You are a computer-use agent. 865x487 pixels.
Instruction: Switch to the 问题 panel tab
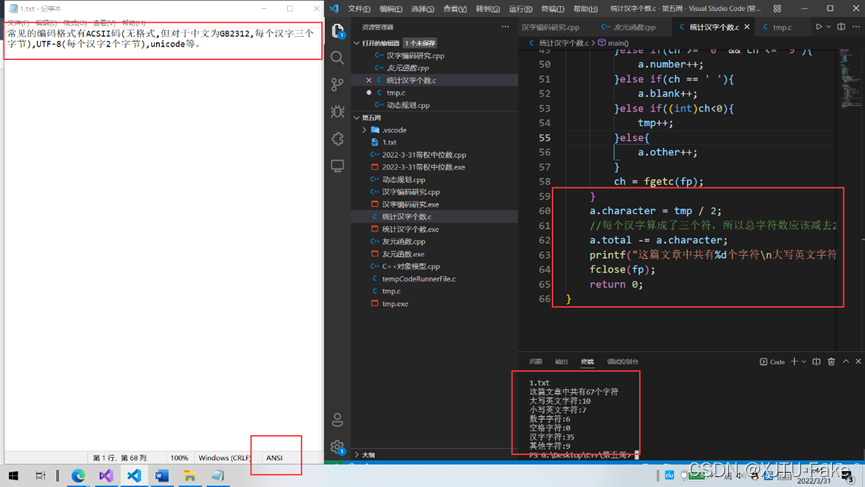tap(536, 362)
